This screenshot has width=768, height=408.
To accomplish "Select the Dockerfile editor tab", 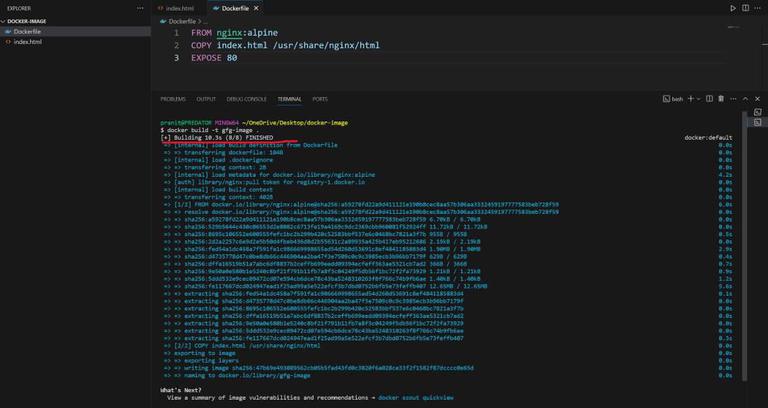I will [x=235, y=8].
